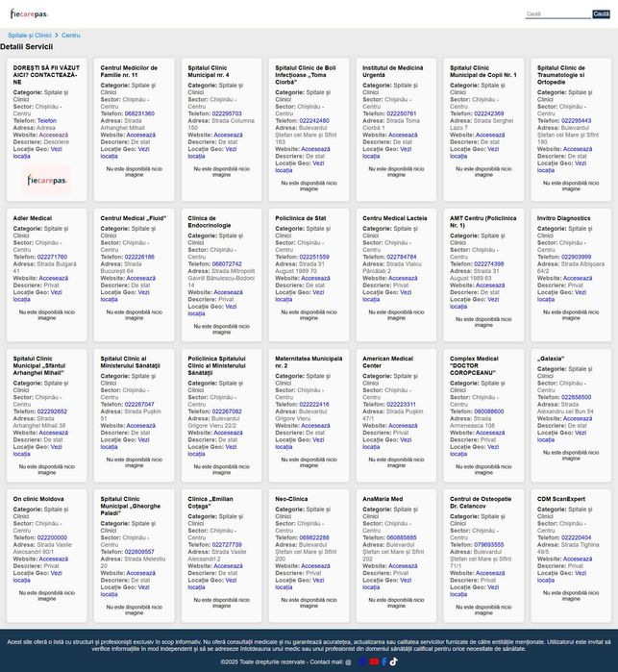Click phone 022242480 of Toma Ciorbă hospital

pyautogui.click(x=314, y=121)
